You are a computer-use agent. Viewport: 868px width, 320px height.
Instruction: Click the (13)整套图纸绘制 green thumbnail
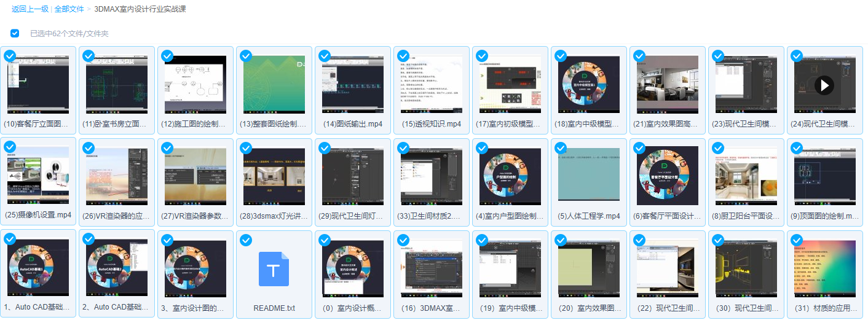point(274,85)
